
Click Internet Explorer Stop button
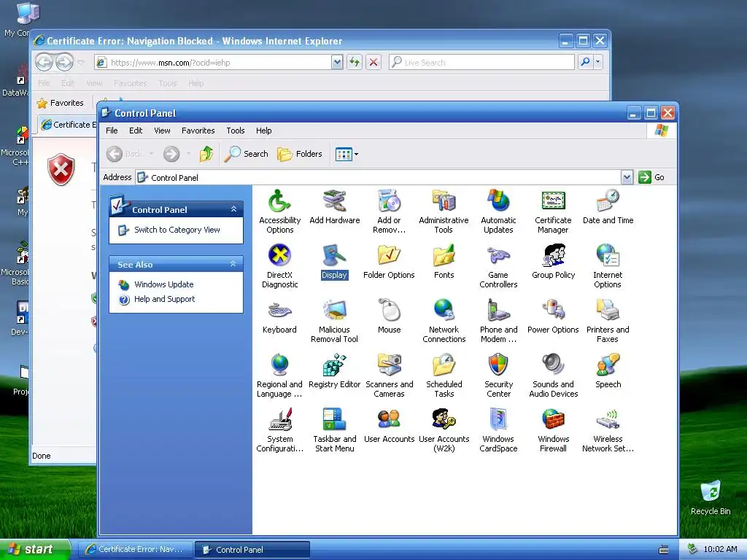(373, 62)
